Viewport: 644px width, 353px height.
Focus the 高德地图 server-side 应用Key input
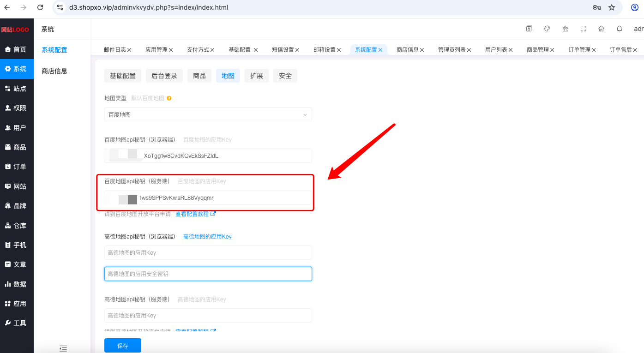pyautogui.click(x=208, y=315)
